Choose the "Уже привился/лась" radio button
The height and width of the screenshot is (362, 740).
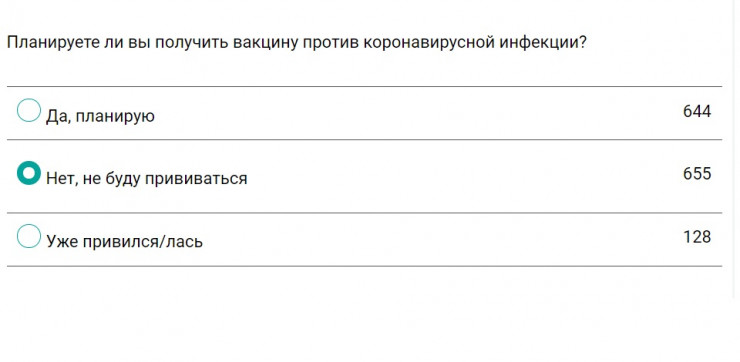(x=29, y=236)
